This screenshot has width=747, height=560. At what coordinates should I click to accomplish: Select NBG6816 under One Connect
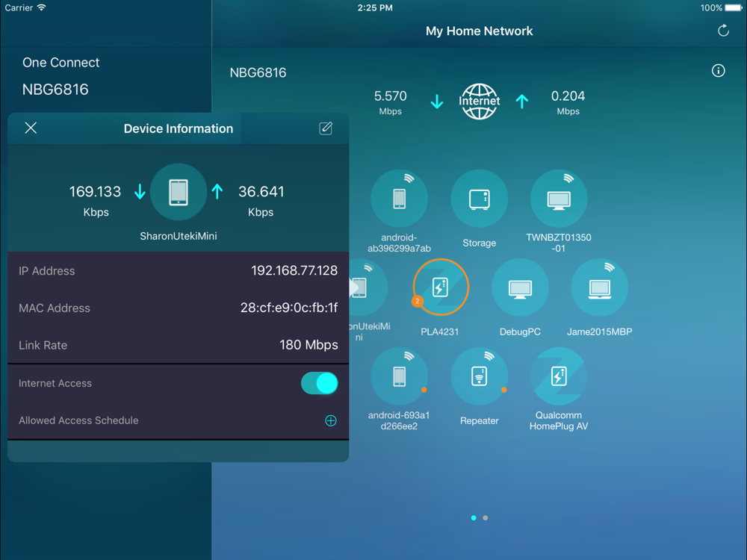coord(55,90)
